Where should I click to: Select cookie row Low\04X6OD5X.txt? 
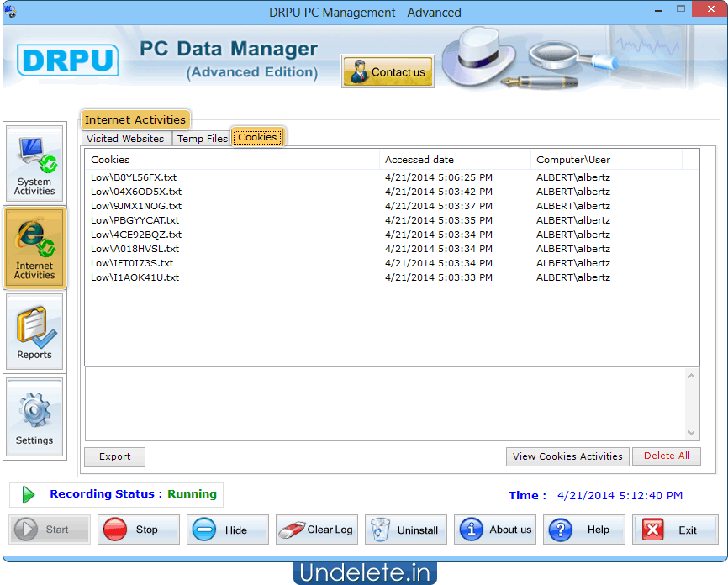click(x=392, y=192)
